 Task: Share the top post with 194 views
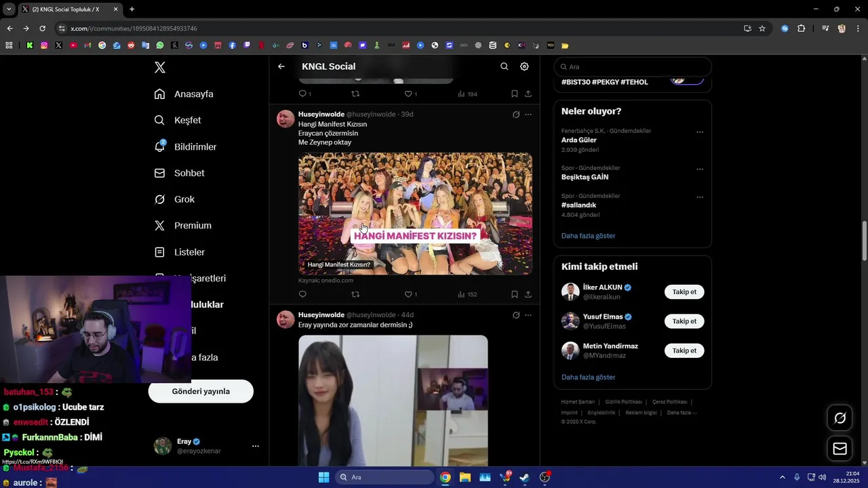tap(528, 94)
